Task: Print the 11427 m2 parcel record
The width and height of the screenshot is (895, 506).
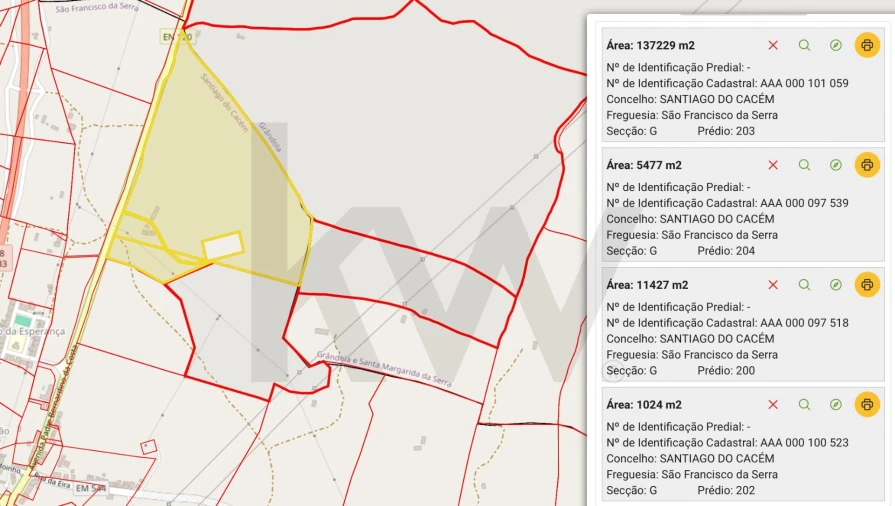Action: [867, 285]
